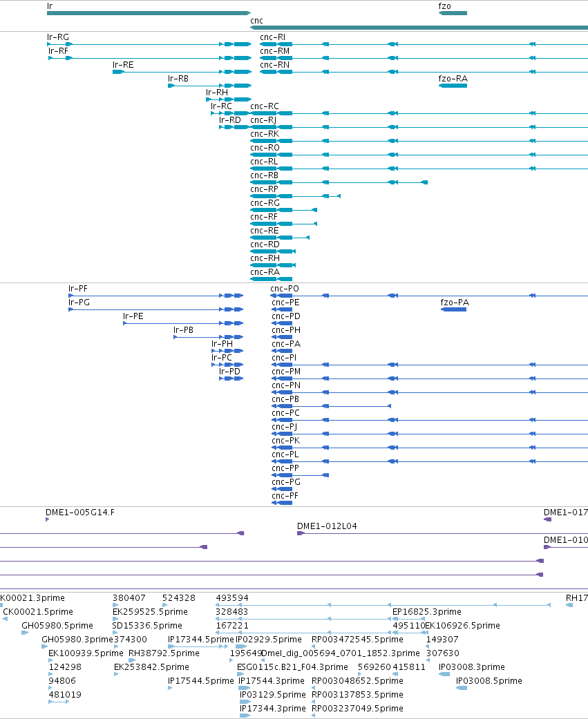Click the DME1-012L04 feature

pyautogui.click(x=443, y=533)
